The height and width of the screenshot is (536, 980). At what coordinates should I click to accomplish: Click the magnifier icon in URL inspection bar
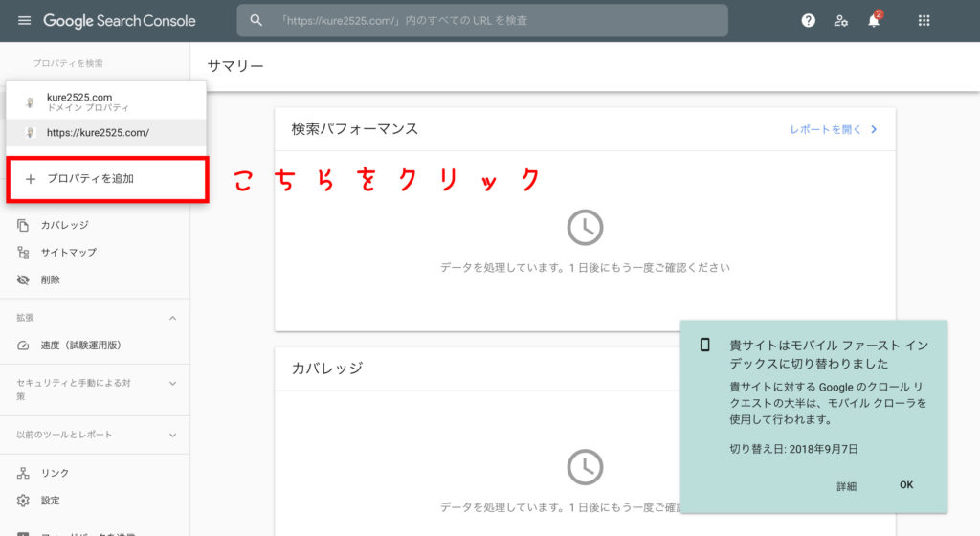(x=256, y=21)
